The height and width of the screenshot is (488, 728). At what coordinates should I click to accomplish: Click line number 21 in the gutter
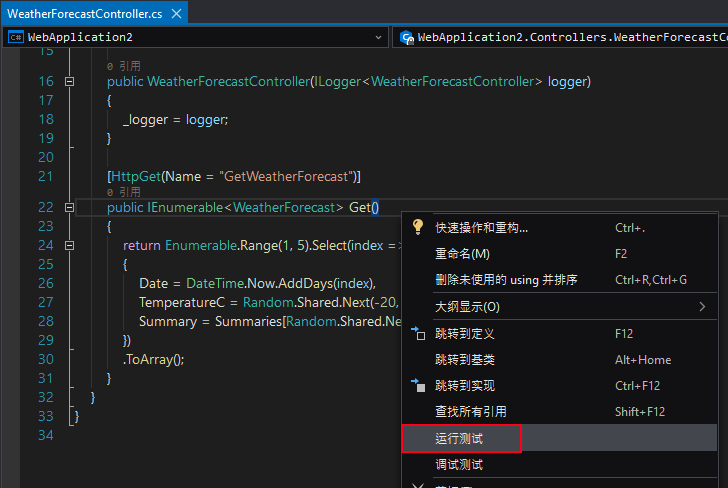click(46, 176)
